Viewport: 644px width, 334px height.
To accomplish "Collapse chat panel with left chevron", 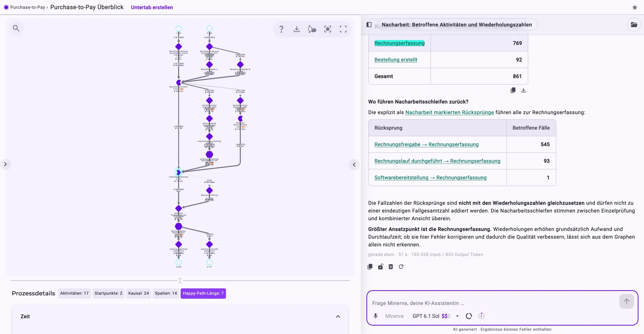I will [354, 165].
